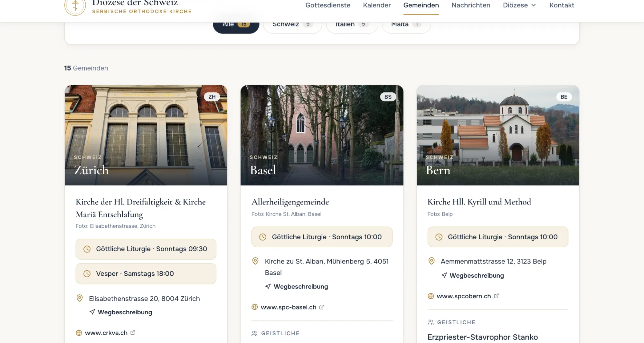Image resolution: width=644 pixels, height=343 pixels.
Task: Click the clock icon in Bern's liturgy box
Action: [439, 237]
